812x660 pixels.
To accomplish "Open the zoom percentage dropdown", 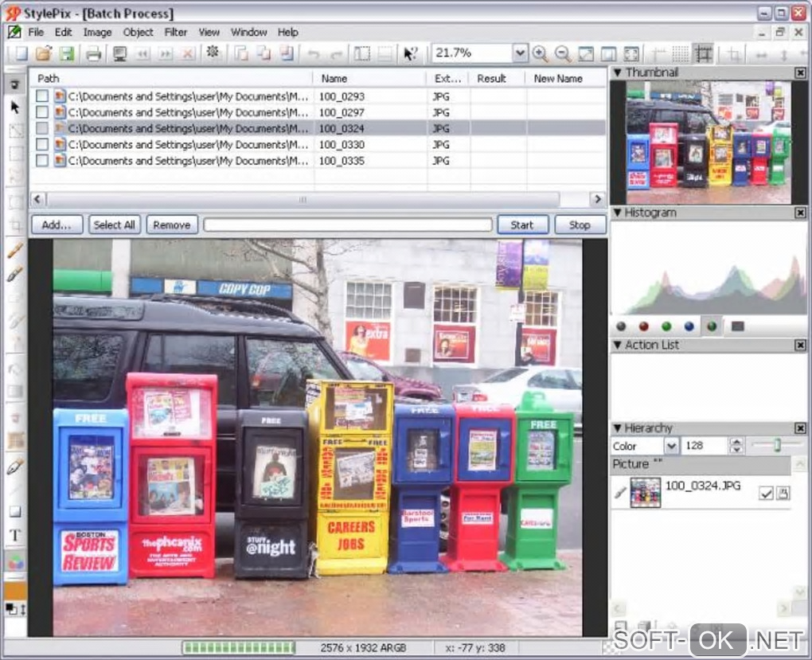I will (x=520, y=53).
